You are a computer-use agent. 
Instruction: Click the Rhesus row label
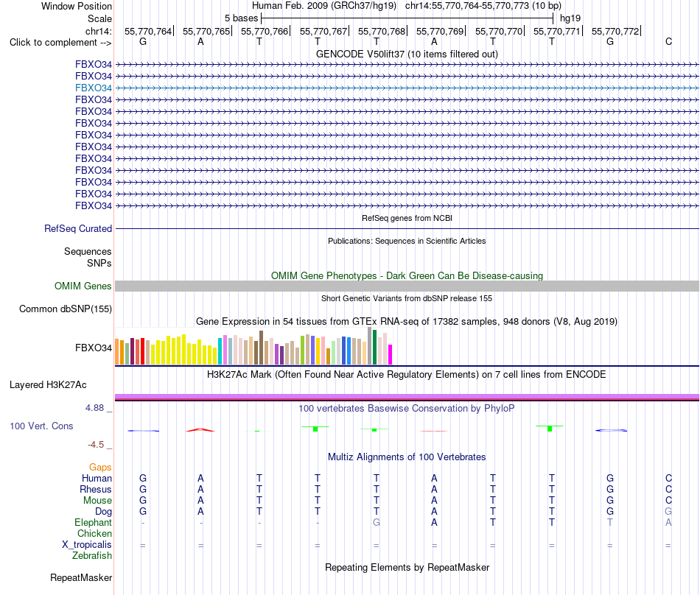point(96,489)
